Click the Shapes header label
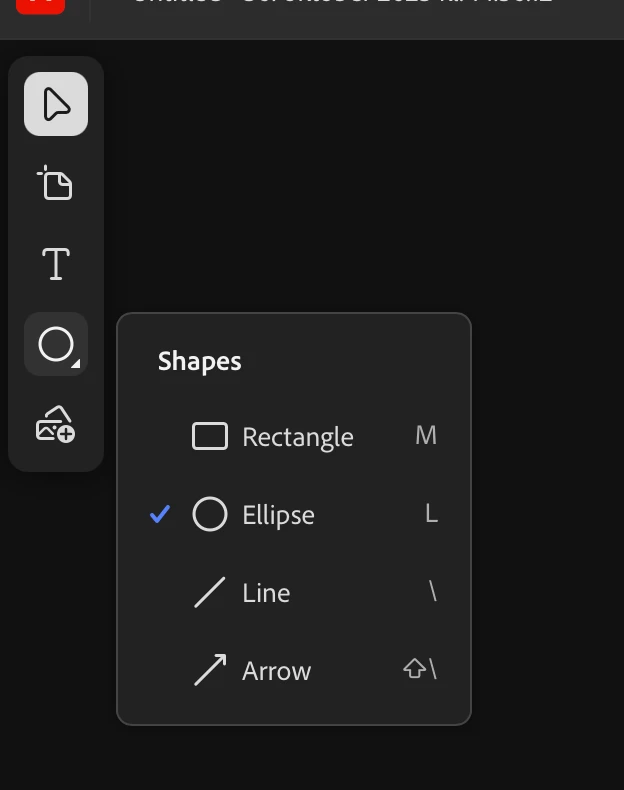 coord(199,361)
